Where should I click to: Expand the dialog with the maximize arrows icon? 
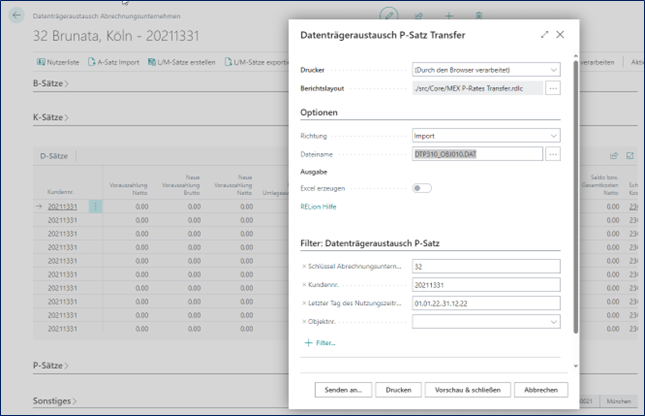click(x=545, y=34)
